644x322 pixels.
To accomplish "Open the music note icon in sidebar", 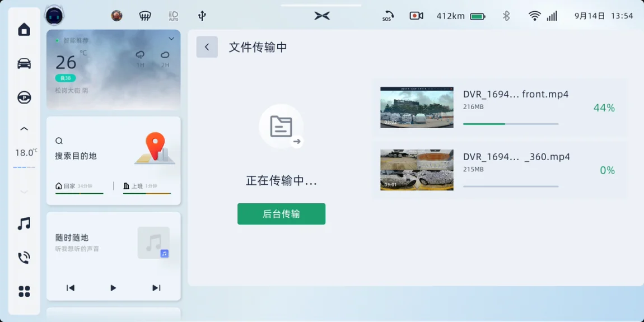I will coord(24,224).
